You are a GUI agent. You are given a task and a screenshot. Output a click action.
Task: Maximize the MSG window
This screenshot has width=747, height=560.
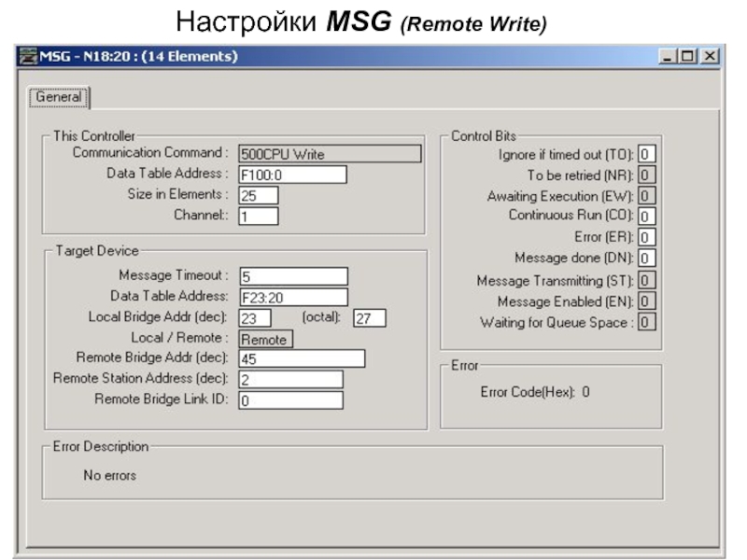pos(689,57)
